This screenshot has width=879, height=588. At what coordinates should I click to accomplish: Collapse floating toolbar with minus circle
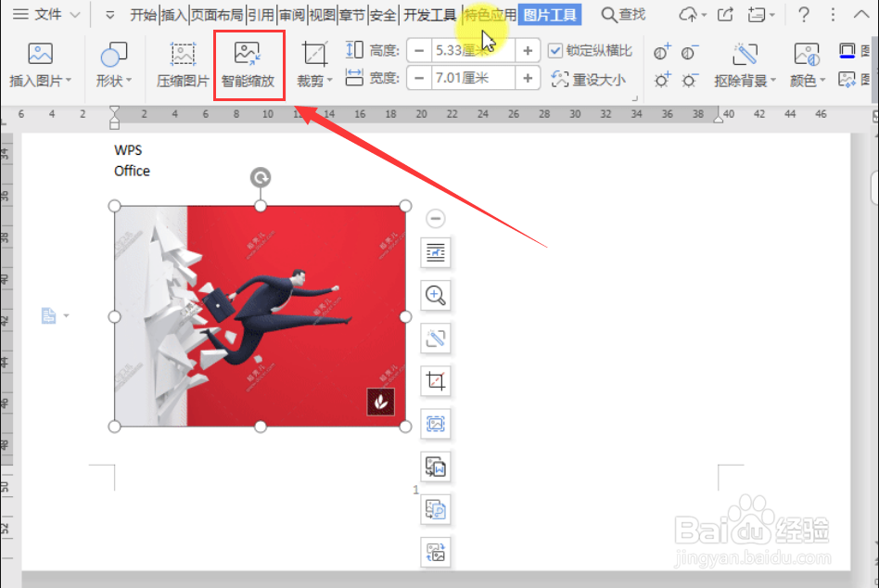tap(436, 218)
